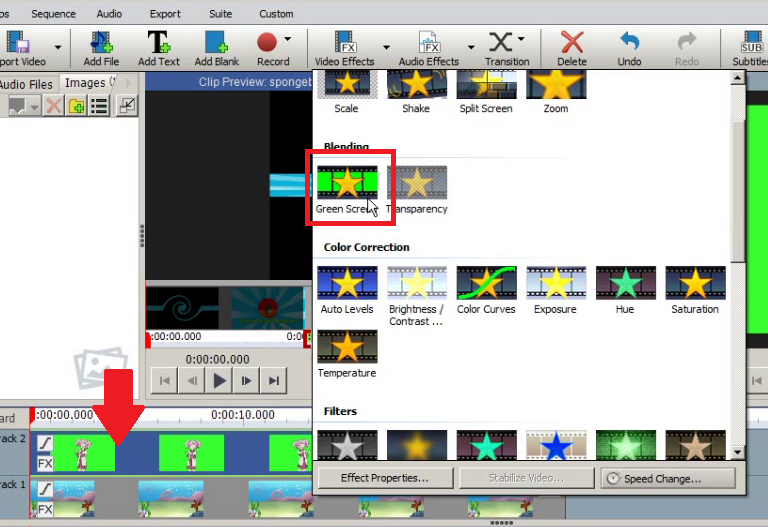Choose the Scale effect
The image size is (768, 527).
(x=347, y=92)
